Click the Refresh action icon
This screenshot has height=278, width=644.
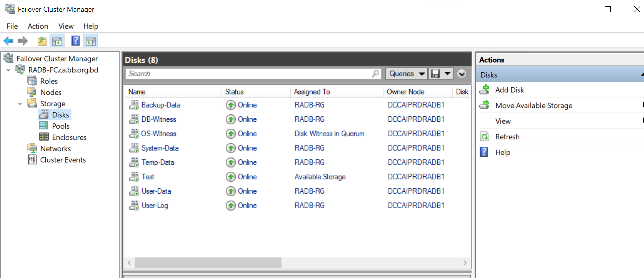coord(484,137)
